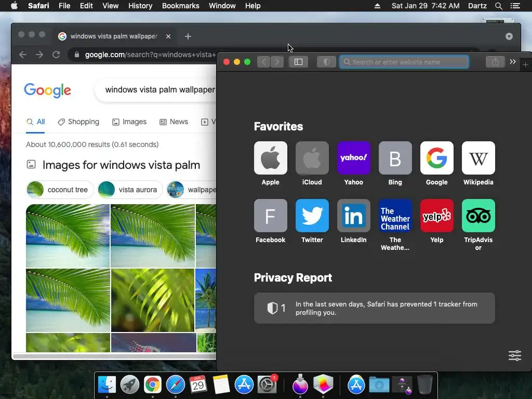Open the Bookmarks menu
This screenshot has width=532, height=399.
point(180,6)
